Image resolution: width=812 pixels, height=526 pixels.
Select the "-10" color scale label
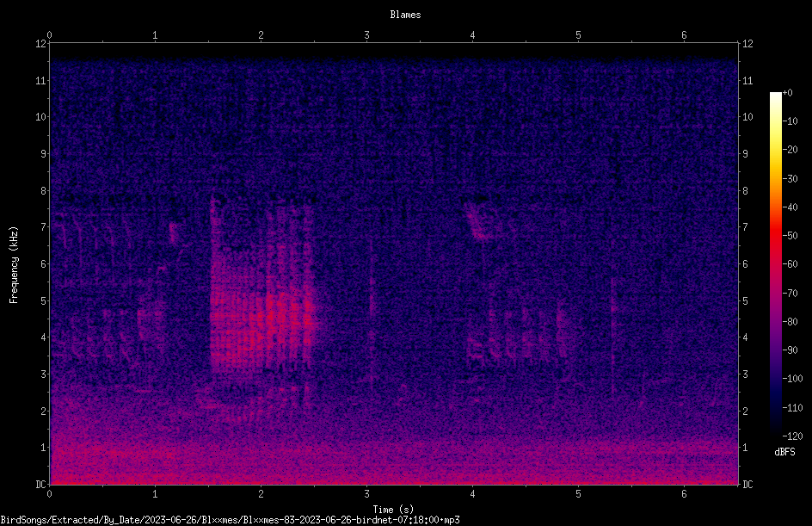(790, 121)
